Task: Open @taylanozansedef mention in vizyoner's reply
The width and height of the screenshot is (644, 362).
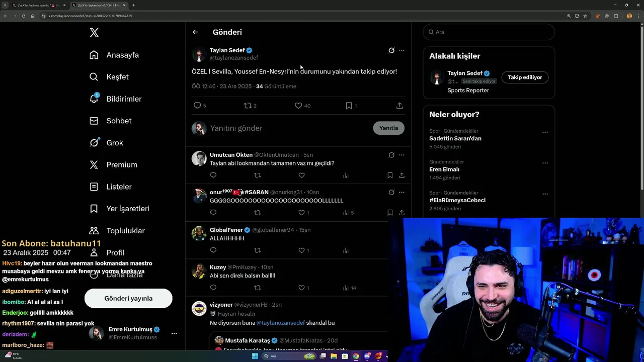Action: coord(281,323)
